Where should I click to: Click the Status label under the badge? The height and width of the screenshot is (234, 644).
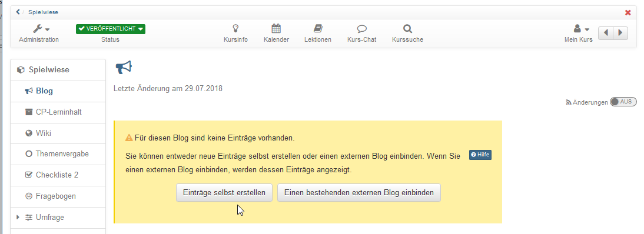tap(111, 39)
